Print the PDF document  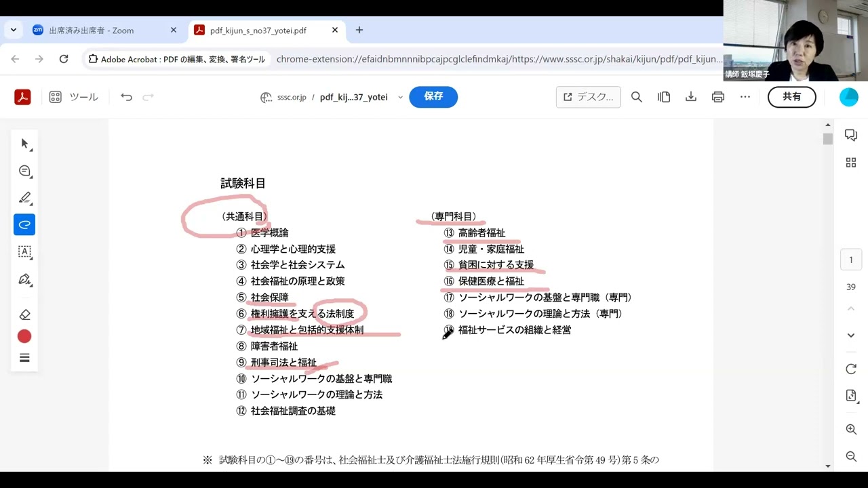[x=718, y=97]
